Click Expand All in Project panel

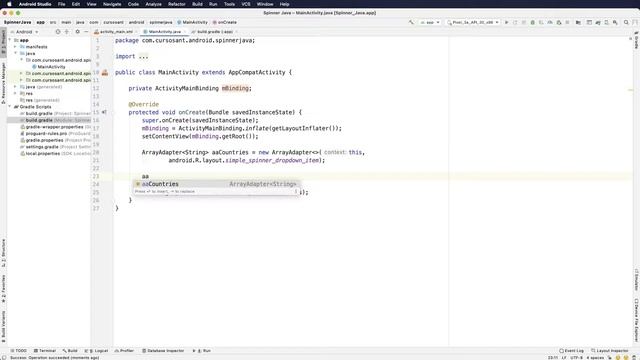coord(67,32)
